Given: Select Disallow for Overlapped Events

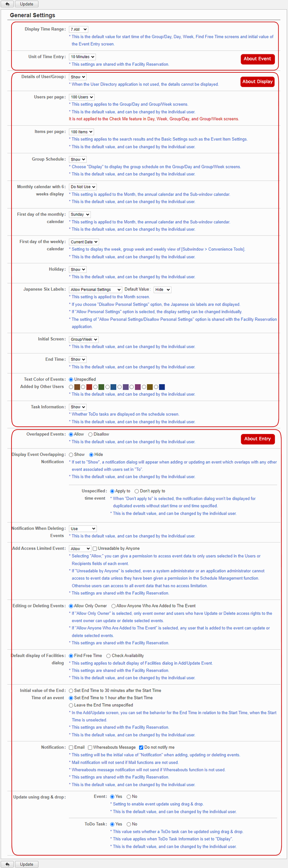Looking at the screenshot, I should [91, 434].
